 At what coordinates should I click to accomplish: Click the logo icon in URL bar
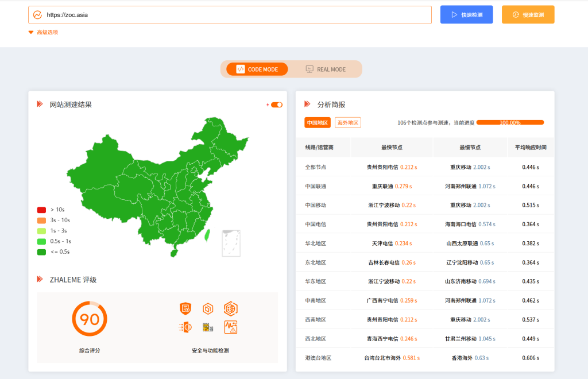pos(37,15)
